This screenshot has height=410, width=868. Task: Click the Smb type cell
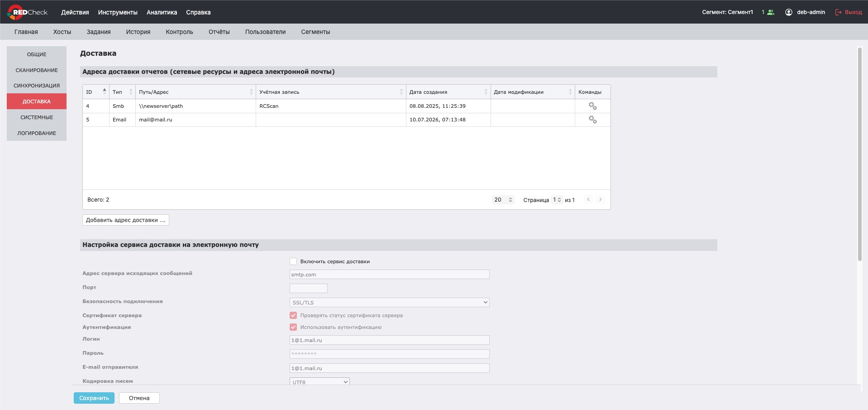[x=122, y=106]
